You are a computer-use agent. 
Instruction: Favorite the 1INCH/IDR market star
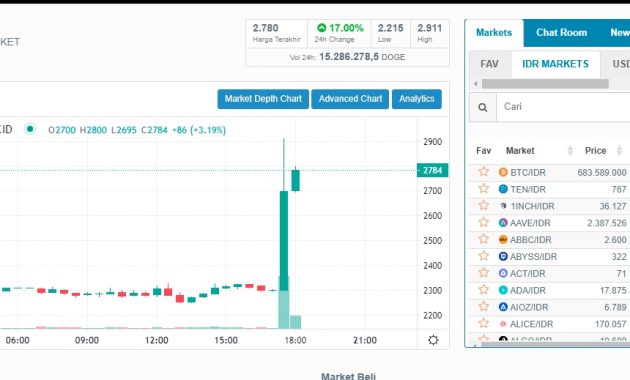coord(484,206)
